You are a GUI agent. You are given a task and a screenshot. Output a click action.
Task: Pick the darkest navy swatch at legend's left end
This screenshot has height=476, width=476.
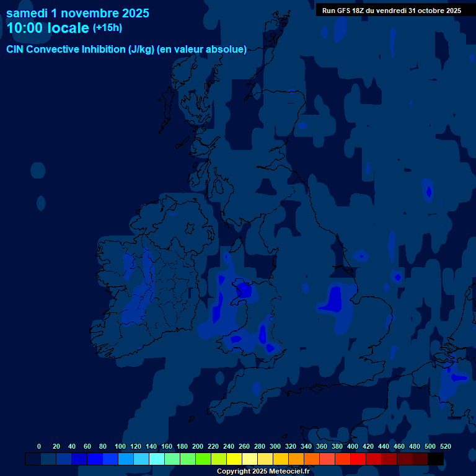(x=33, y=459)
